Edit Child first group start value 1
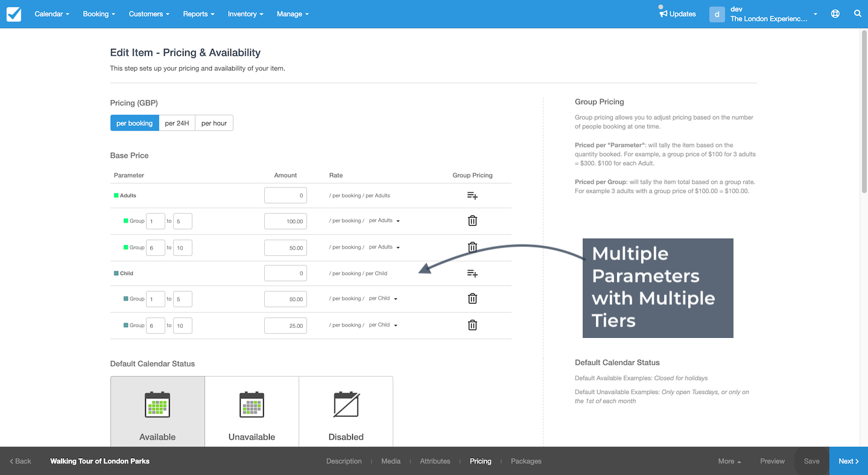This screenshot has height=475, width=868. click(156, 299)
